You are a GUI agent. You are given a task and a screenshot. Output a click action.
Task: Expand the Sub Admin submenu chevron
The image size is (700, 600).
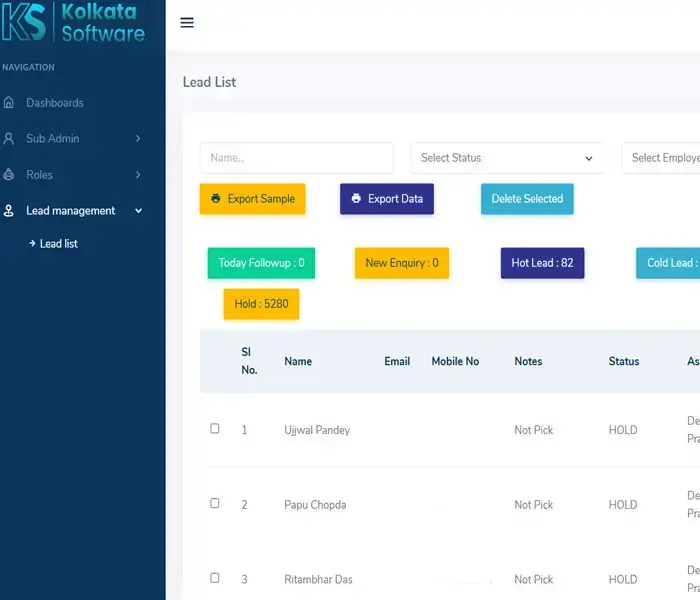138,139
